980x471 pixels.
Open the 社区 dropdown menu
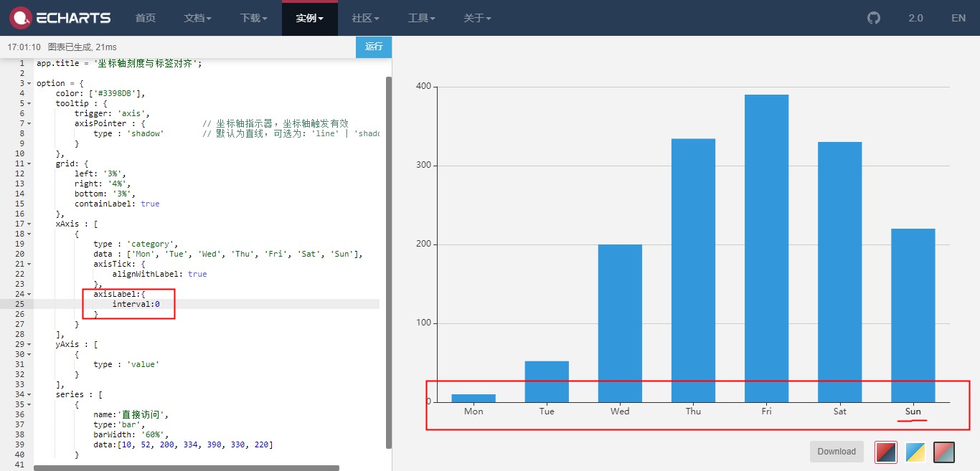(366, 18)
